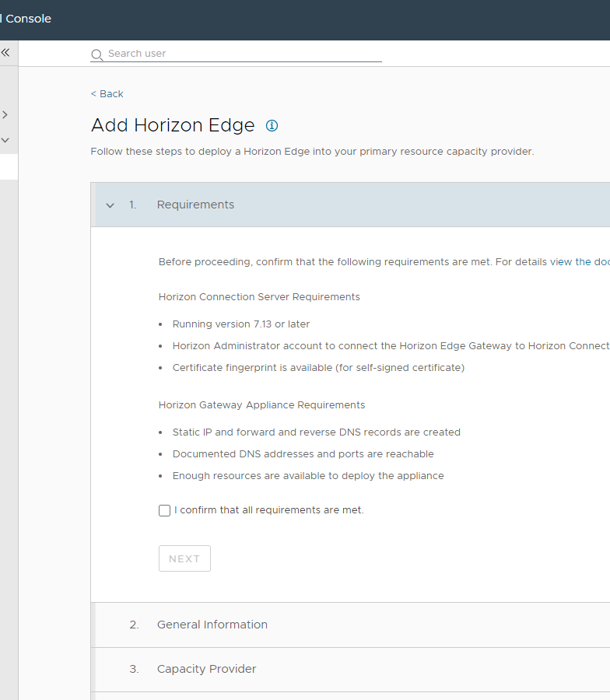
Task: Open step 1 Requirements header
Action: click(351, 205)
